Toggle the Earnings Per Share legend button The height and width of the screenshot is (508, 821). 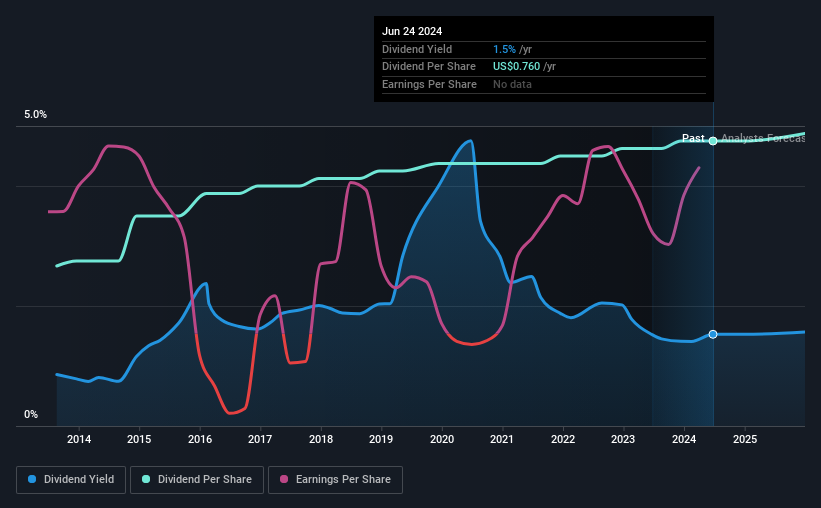(x=335, y=480)
